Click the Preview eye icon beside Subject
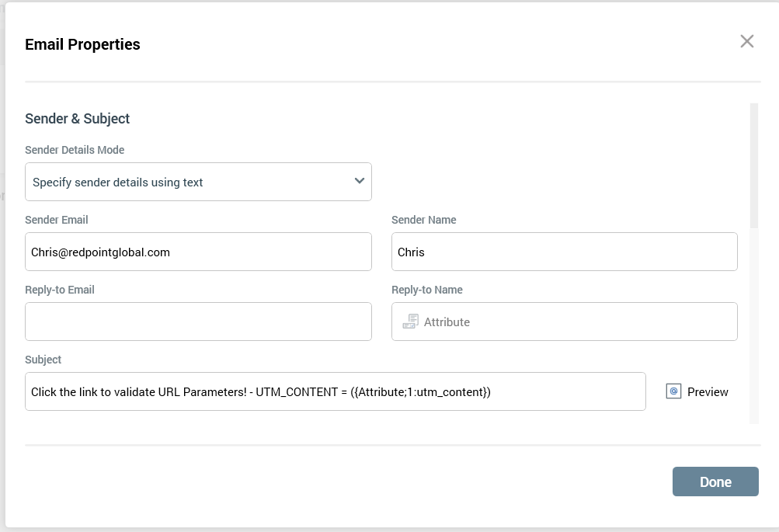The width and height of the screenshot is (779, 532). pyautogui.click(x=673, y=391)
